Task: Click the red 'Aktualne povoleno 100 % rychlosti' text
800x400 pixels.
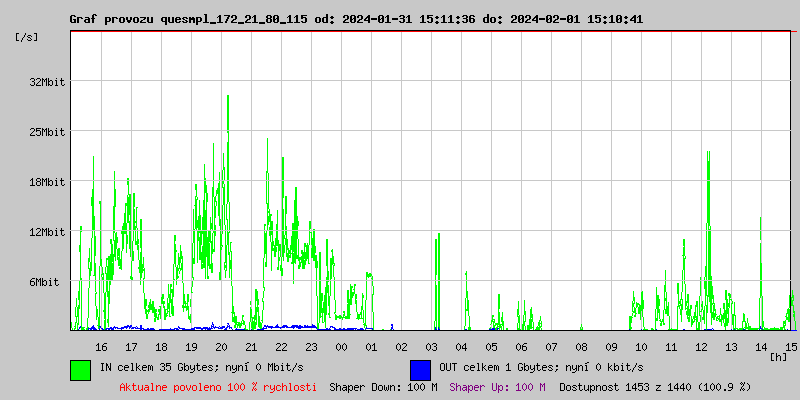Action: (x=218, y=386)
